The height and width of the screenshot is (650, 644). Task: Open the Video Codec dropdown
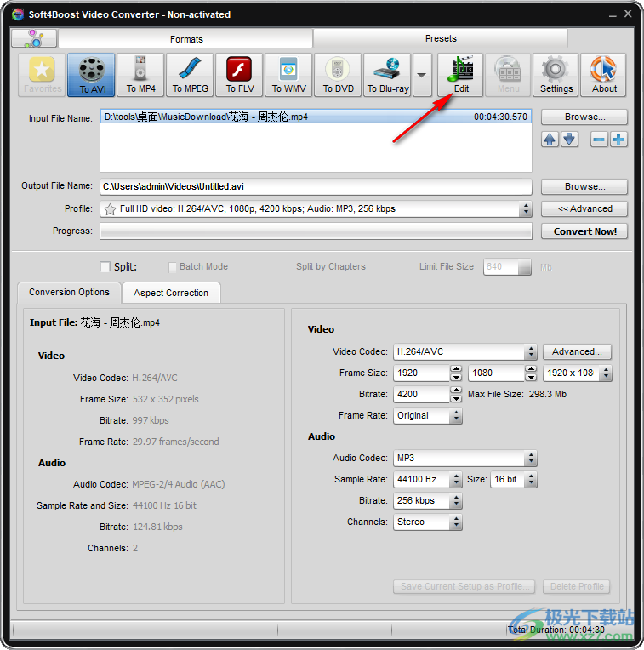[531, 352]
